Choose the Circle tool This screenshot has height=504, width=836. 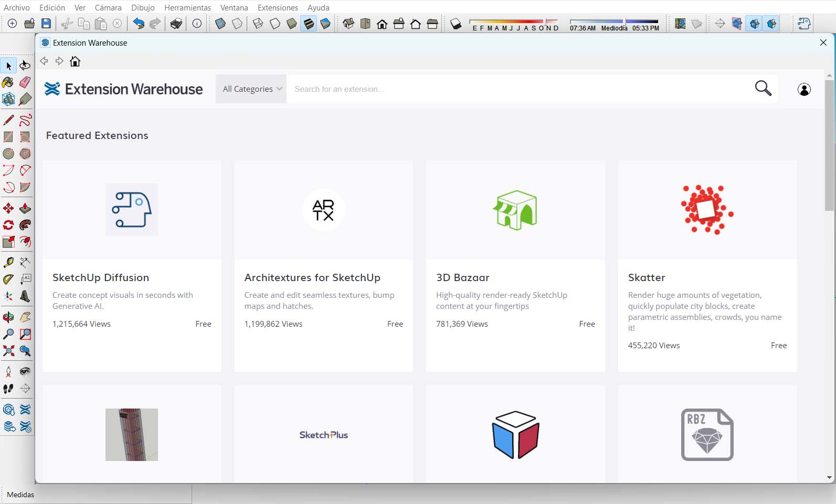(x=8, y=154)
